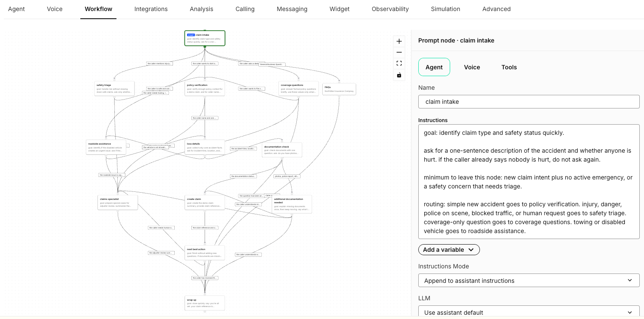
Task: Select the FAQs node
Action: pos(339,89)
